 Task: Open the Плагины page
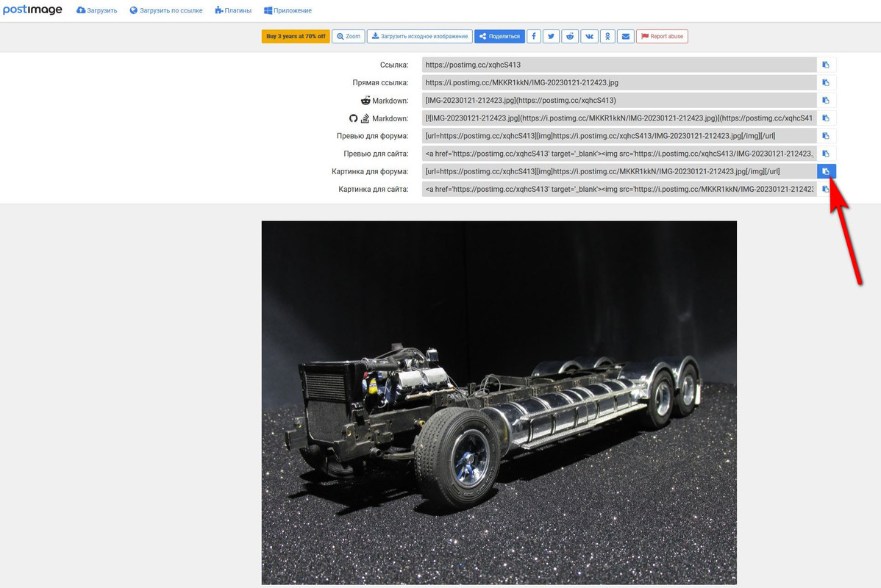[233, 11]
